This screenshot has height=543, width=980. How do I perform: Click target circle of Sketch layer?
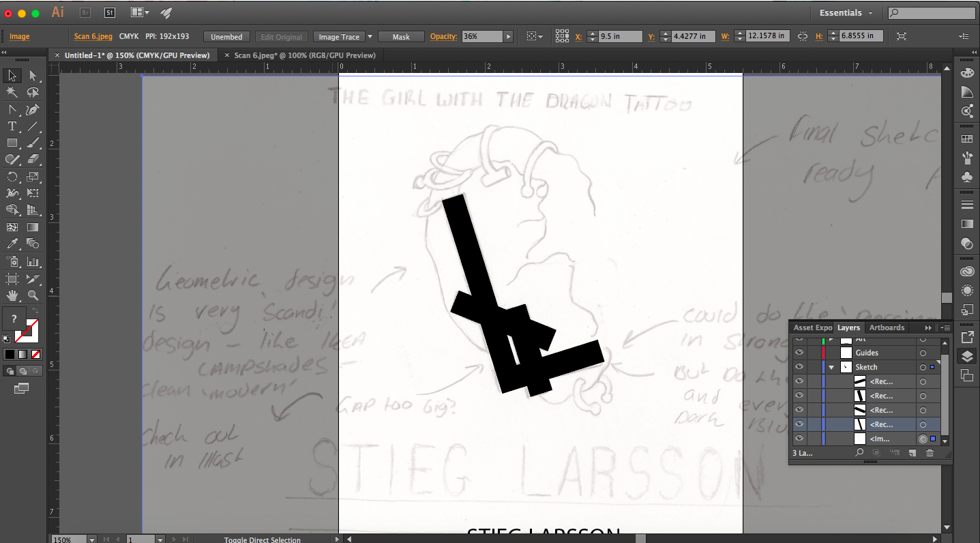click(923, 367)
